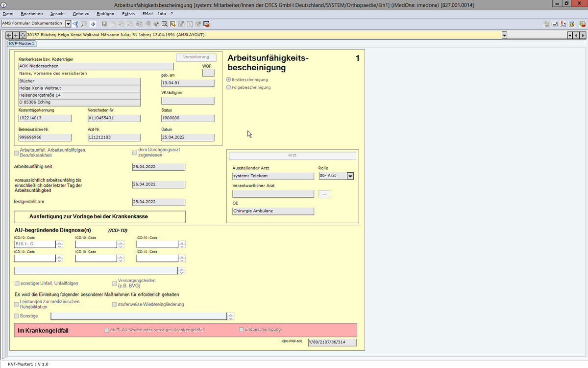Image resolution: width=588 pixels, height=368 pixels.
Task: Click the Arzt button
Action: pos(292,156)
